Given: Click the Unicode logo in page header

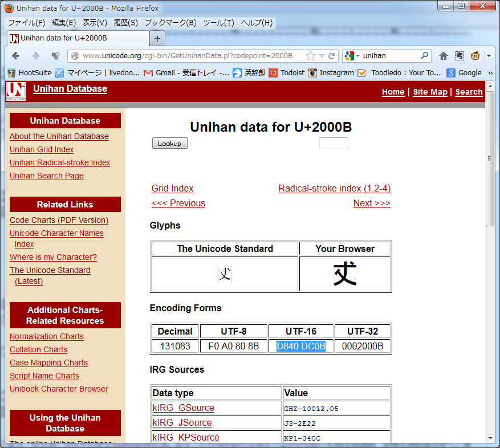Looking at the screenshot, I should [15, 92].
